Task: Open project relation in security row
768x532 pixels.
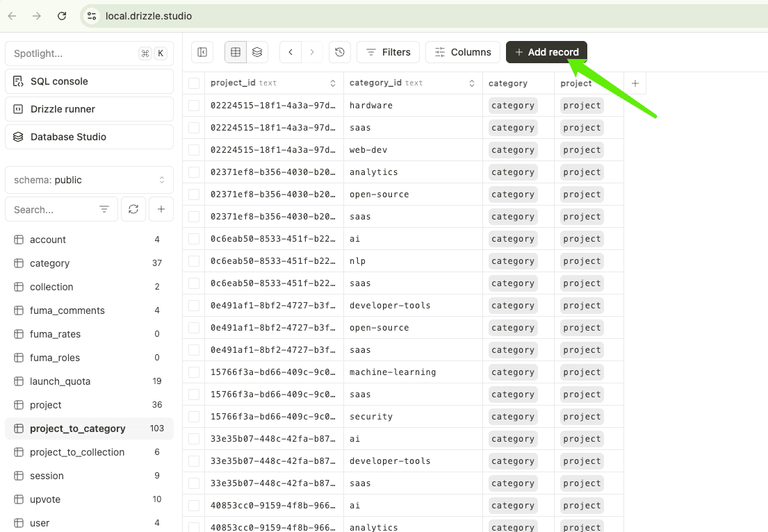Action: [582, 417]
